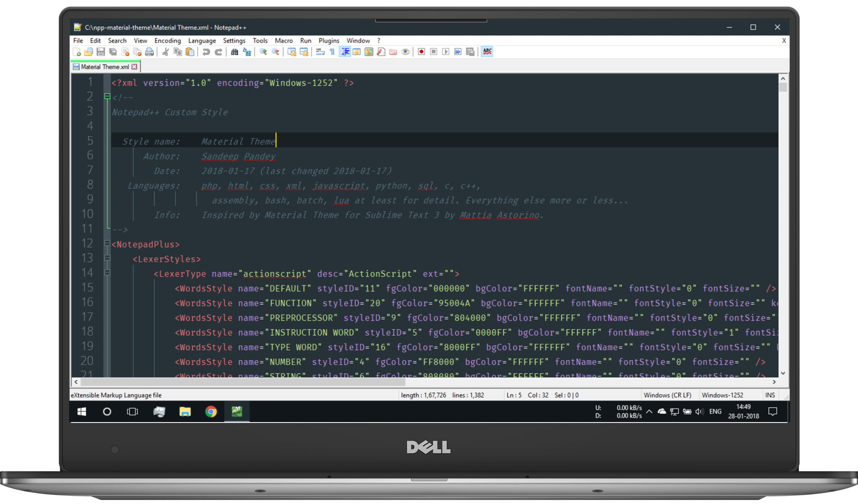
Task: Open the Language menu
Action: pyautogui.click(x=202, y=40)
